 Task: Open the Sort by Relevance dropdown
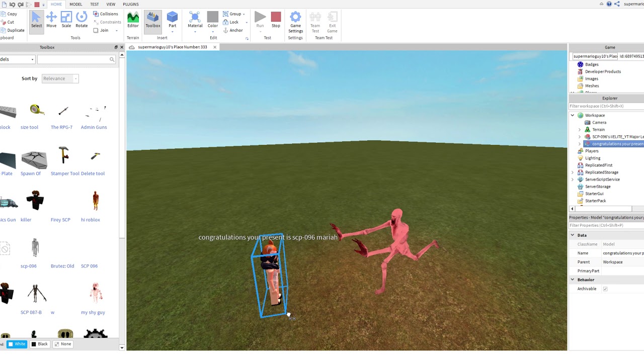(60, 78)
